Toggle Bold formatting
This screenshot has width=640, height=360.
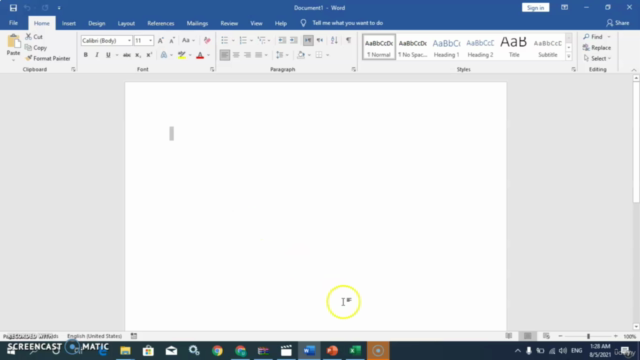pos(85,55)
